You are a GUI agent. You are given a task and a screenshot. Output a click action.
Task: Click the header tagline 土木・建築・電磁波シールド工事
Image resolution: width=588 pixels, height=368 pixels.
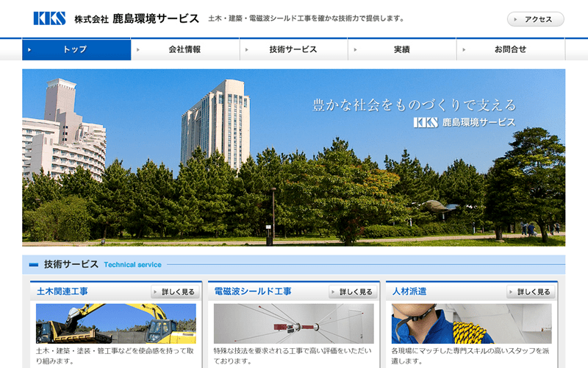pos(306,18)
